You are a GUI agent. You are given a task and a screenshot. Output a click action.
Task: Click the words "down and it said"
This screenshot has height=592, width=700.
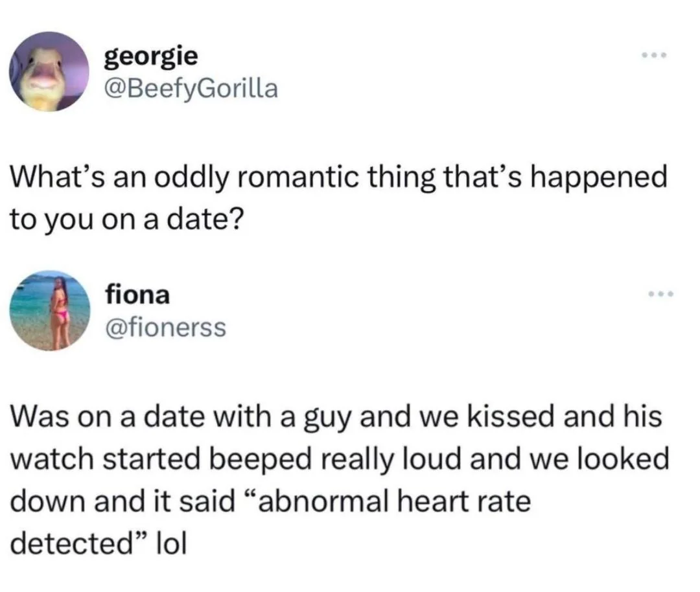coord(122,501)
